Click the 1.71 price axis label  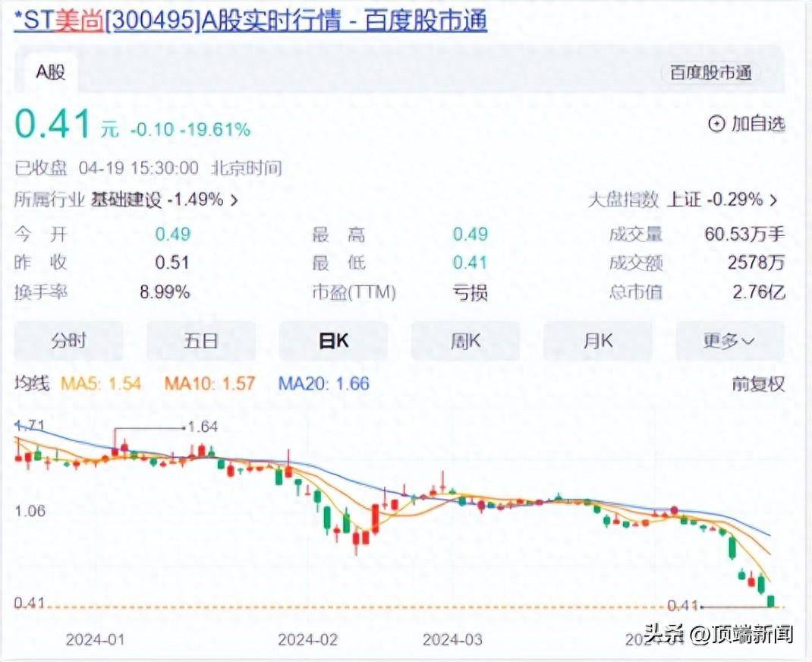30,426
